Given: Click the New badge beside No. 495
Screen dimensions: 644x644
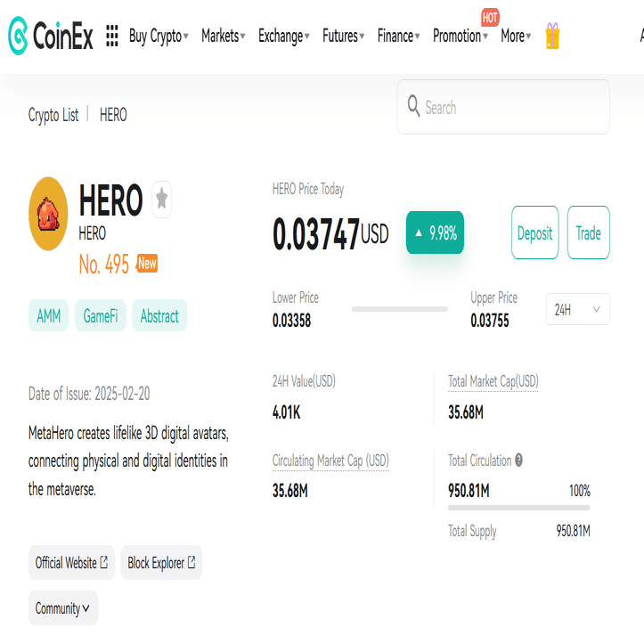Looking at the screenshot, I should click(147, 263).
